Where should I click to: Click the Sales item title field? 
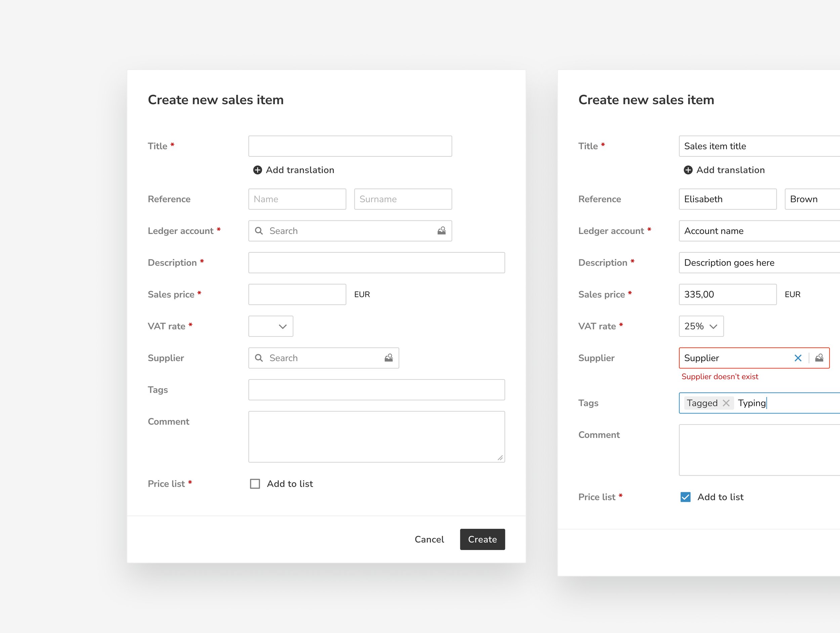[759, 146]
